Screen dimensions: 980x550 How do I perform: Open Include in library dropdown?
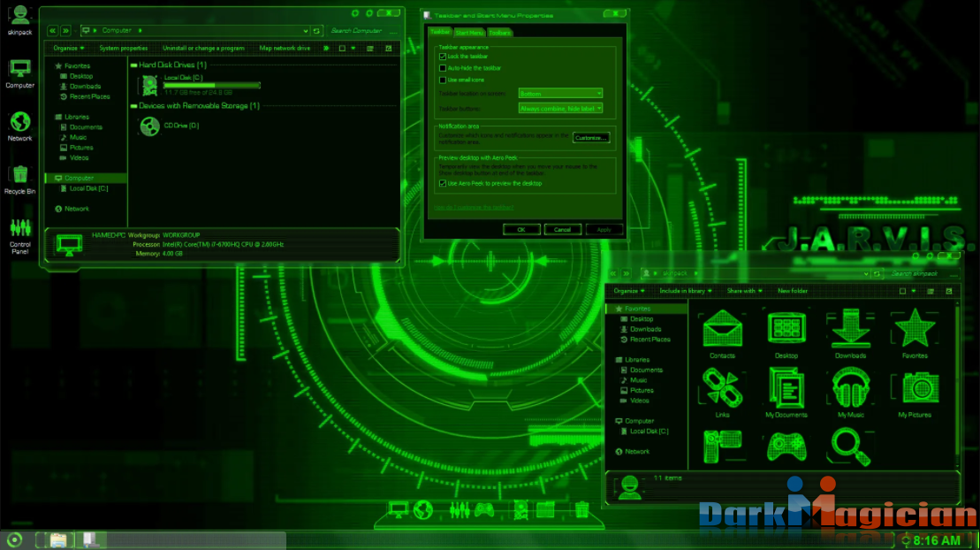(686, 291)
